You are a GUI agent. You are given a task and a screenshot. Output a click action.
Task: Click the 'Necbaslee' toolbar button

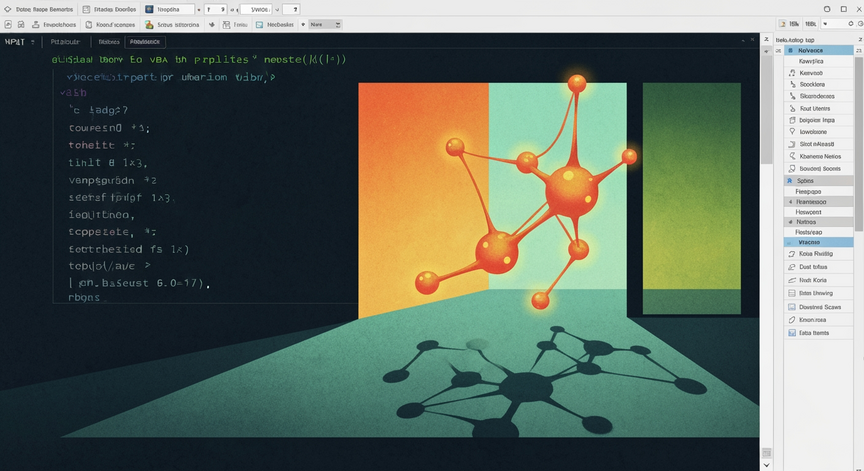(x=275, y=24)
